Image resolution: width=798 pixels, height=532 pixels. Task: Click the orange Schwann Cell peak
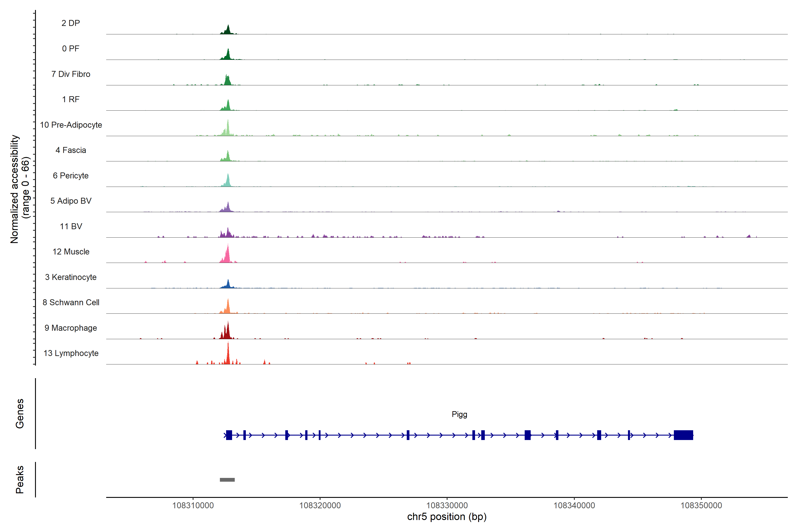228,307
